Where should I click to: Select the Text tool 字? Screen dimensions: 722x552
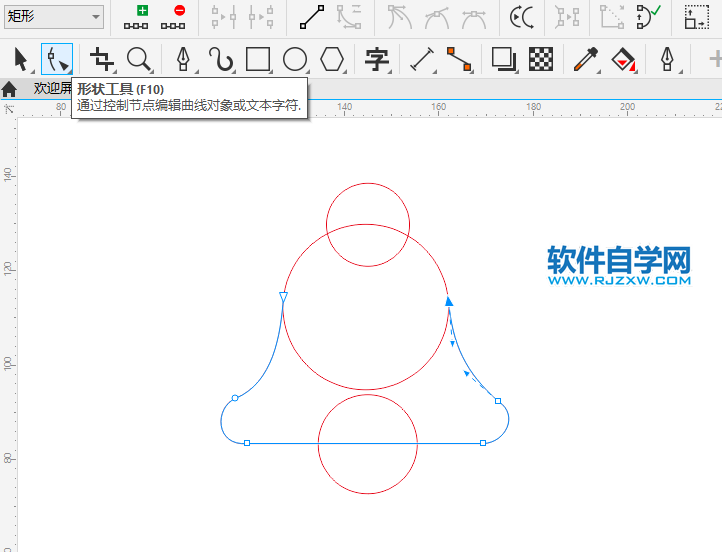point(377,59)
